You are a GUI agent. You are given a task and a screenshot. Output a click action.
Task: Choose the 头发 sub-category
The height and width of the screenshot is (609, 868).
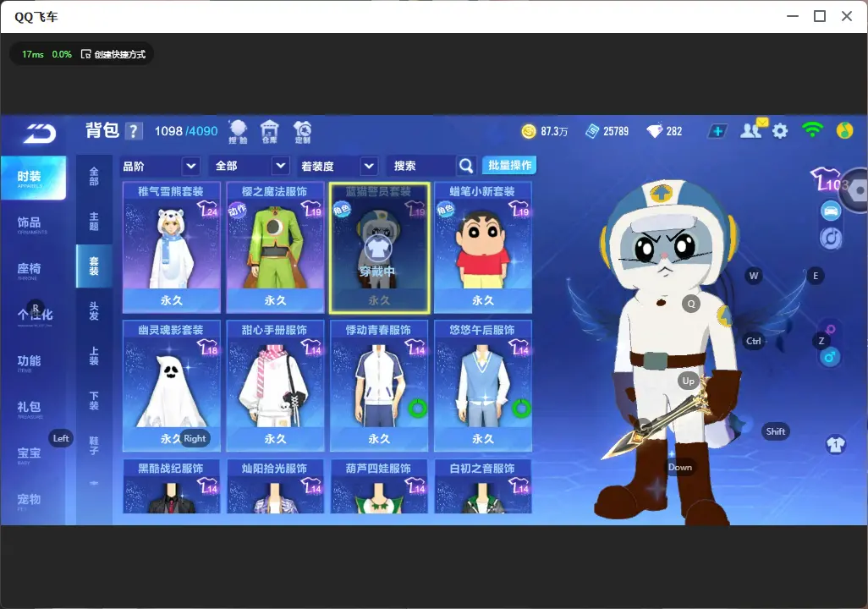[94, 311]
